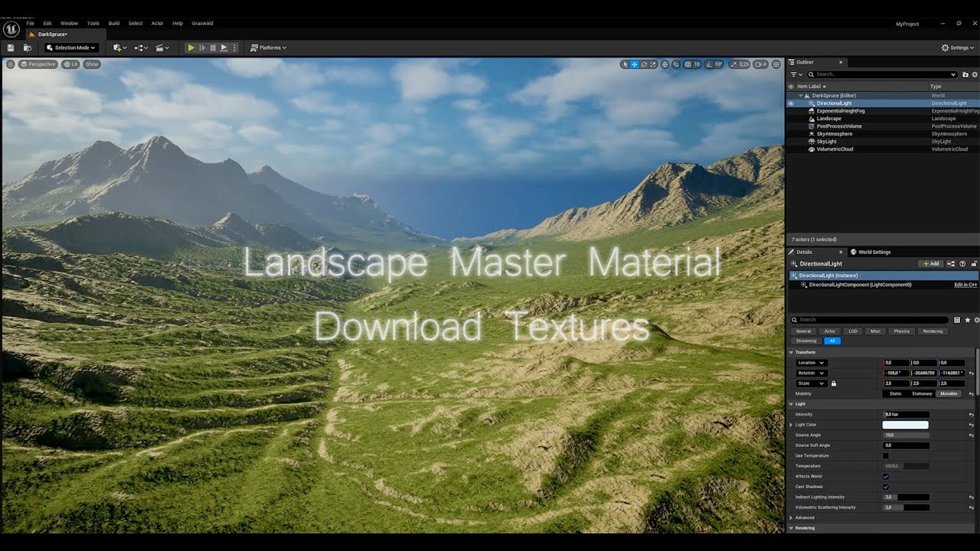Open the Location type dropdown
Screen dimensions: 980x551
(811, 363)
